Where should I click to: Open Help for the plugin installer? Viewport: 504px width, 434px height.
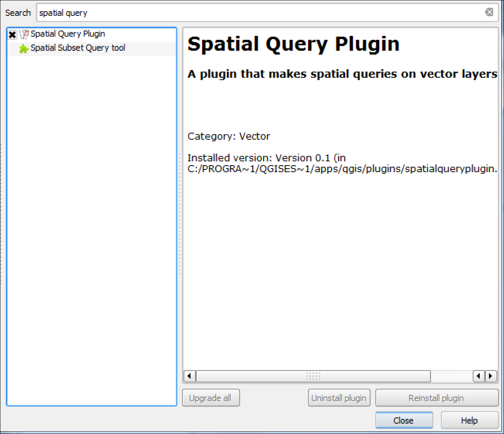(x=469, y=420)
